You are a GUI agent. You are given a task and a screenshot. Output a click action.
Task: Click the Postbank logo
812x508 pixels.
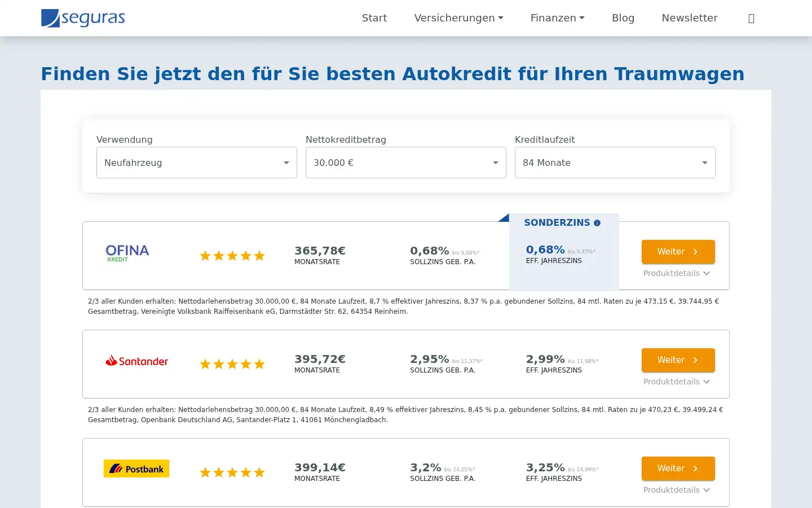(x=136, y=468)
